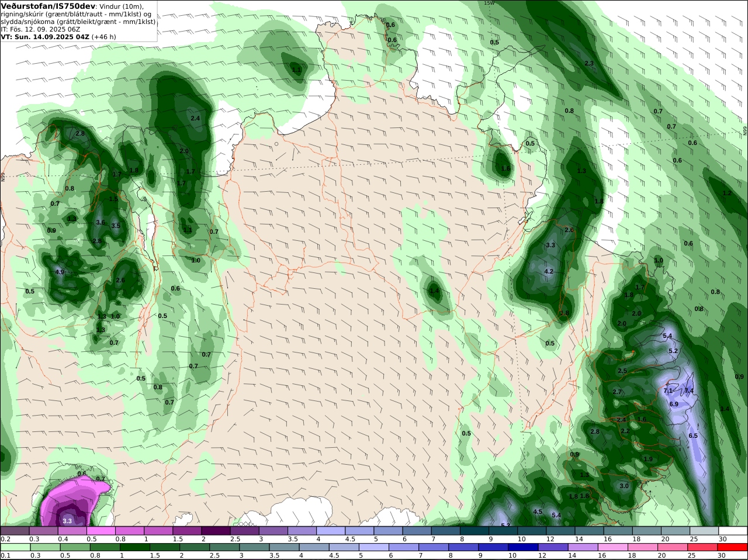The image size is (748, 560).
Task: Click the '2.3' precipitation value
Action: [589, 63]
